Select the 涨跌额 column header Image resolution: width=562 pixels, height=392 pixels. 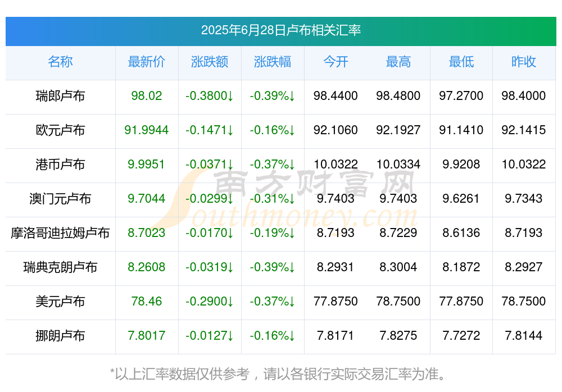(210, 62)
